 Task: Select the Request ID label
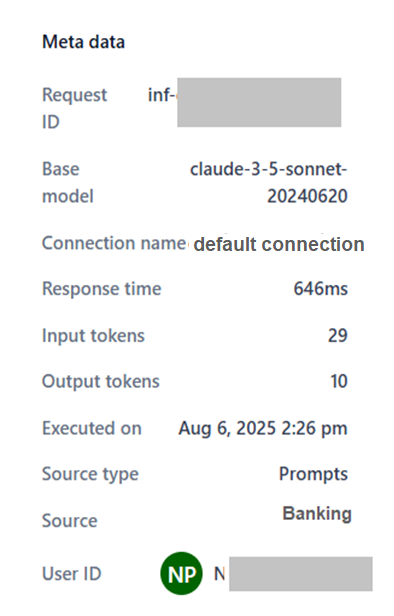tap(74, 108)
